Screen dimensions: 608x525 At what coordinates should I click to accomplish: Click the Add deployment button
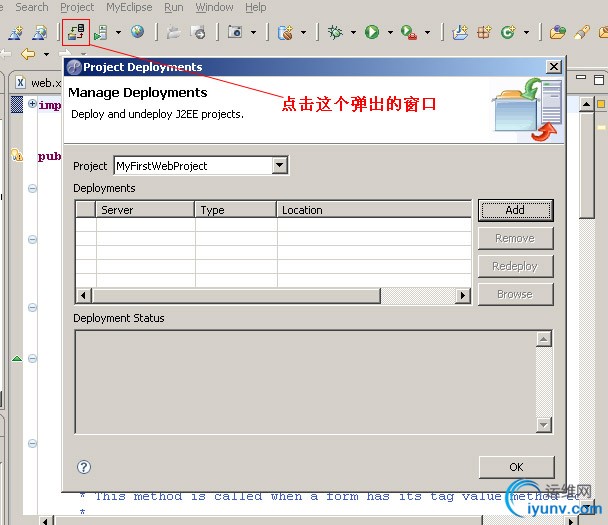(x=515, y=210)
